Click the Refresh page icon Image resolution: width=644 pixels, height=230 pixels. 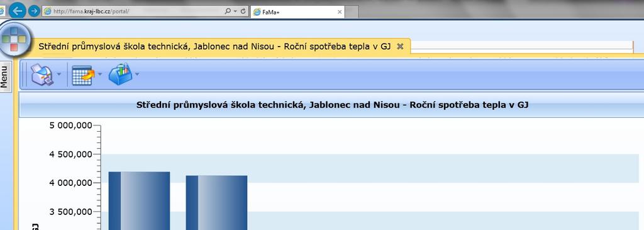[x=243, y=11]
